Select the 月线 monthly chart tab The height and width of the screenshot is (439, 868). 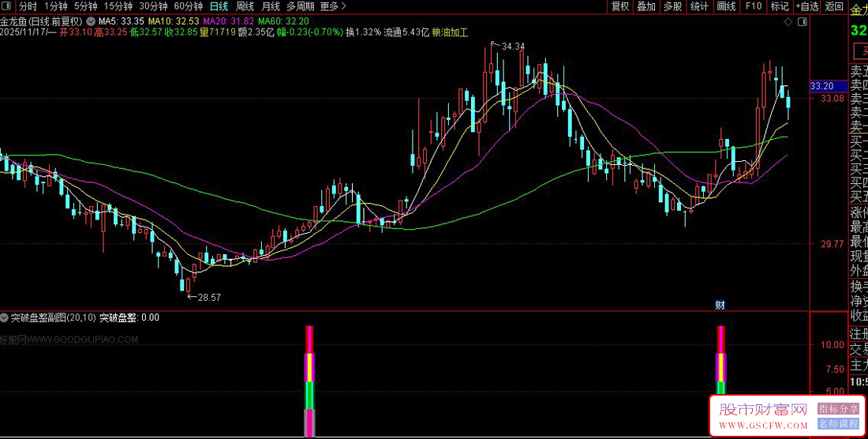(x=270, y=6)
